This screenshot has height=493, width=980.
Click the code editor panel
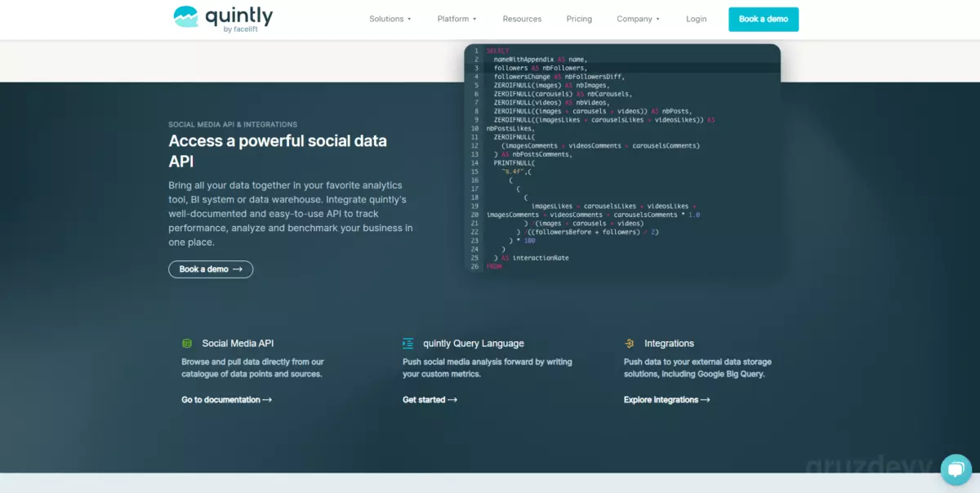point(622,158)
